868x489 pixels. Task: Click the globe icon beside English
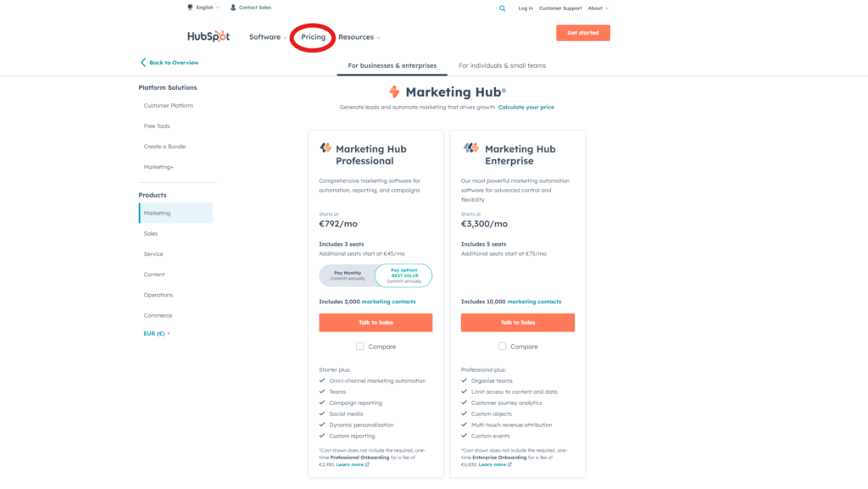(x=191, y=8)
